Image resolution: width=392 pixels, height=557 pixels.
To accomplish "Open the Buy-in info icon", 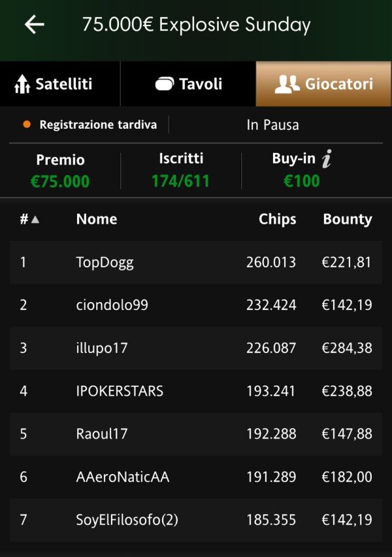I will click(x=327, y=158).
